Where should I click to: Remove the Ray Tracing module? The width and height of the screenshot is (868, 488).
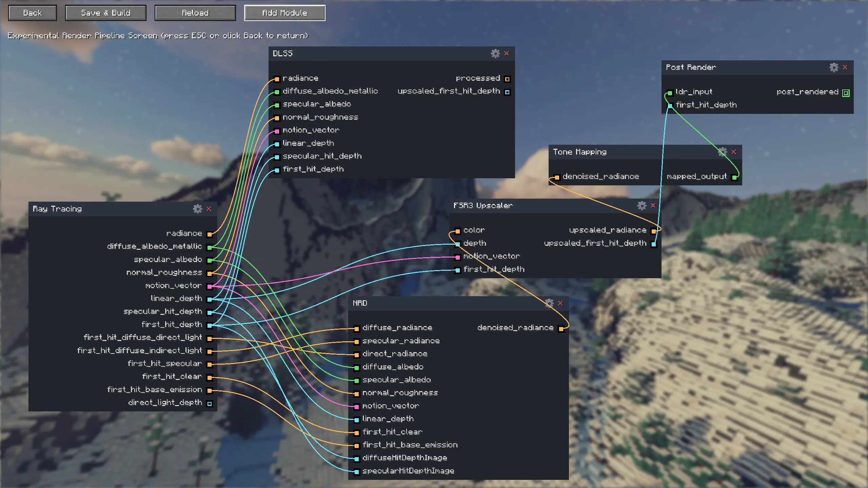tap(209, 209)
